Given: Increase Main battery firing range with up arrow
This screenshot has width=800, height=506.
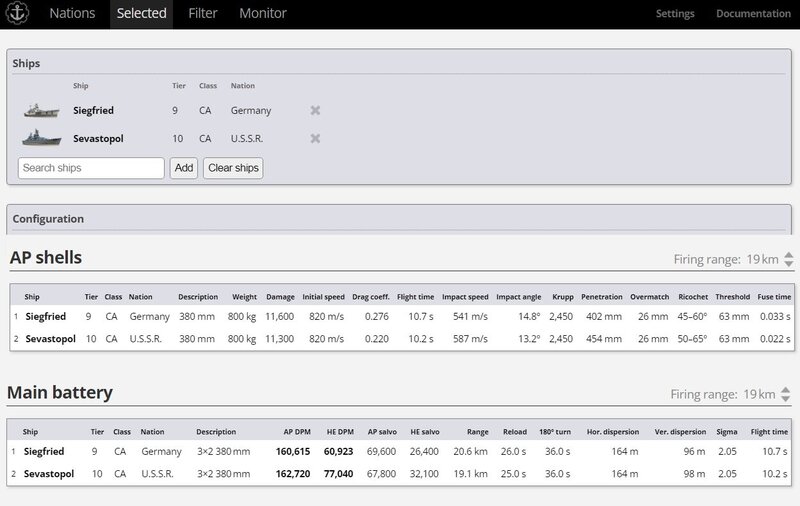Looking at the screenshot, I should [786, 390].
